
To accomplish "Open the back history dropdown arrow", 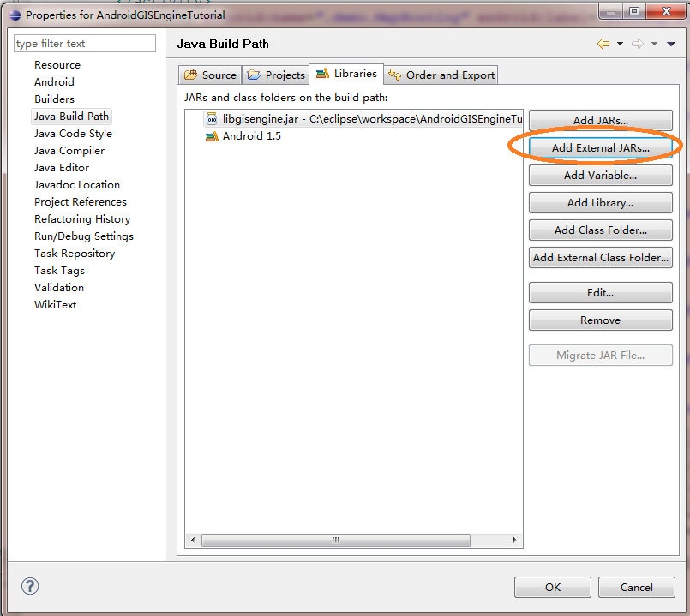I will click(x=620, y=44).
